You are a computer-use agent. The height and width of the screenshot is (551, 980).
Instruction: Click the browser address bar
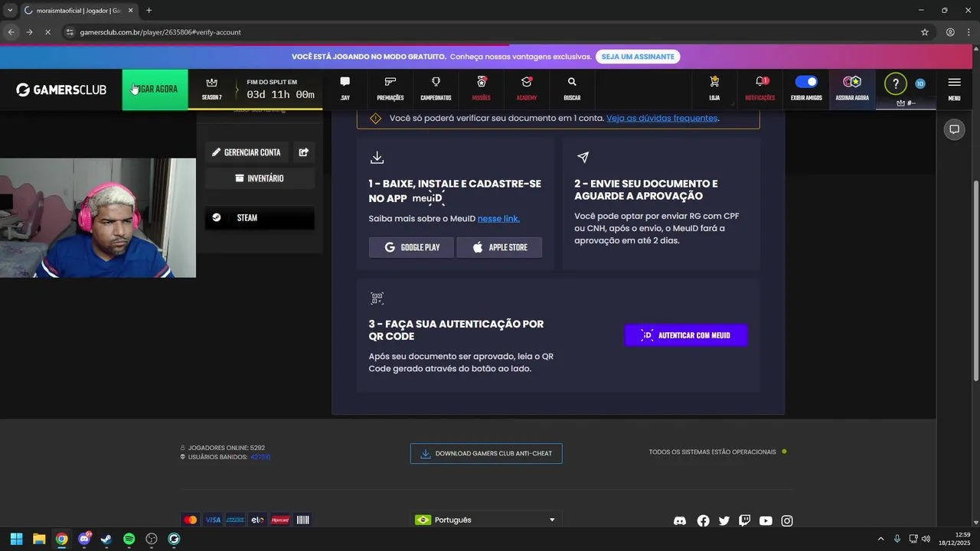coord(490,32)
